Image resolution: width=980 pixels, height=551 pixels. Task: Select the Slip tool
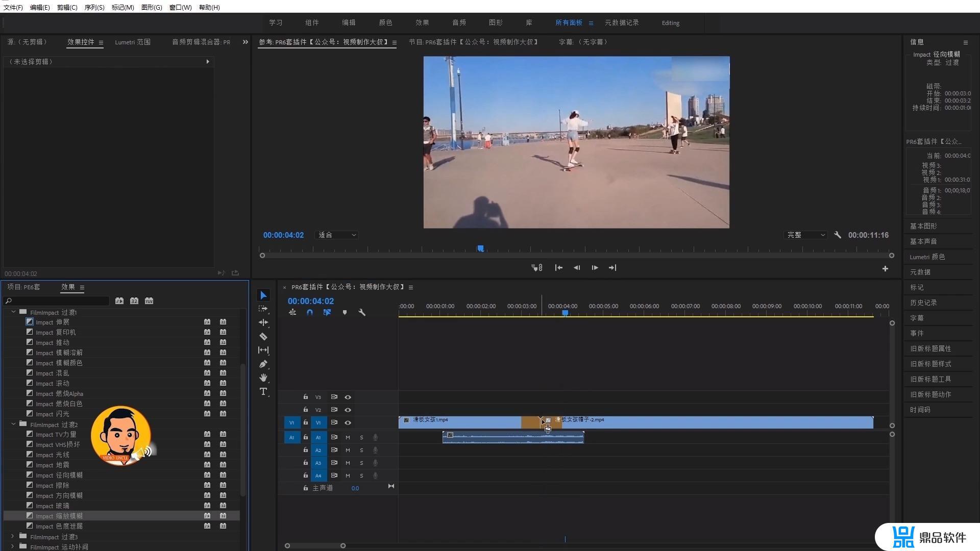263,350
